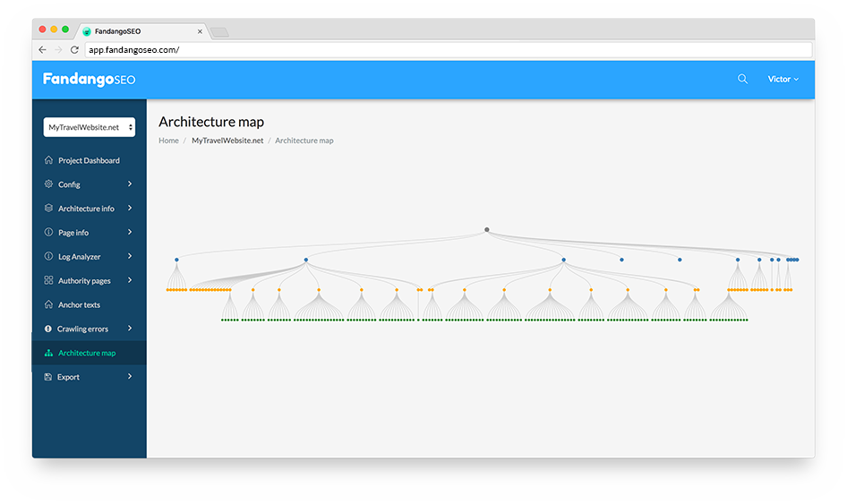
Task: Open the MyTravelWebsite.net project selector
Action: pyautogui.click(x=90, y=127)
